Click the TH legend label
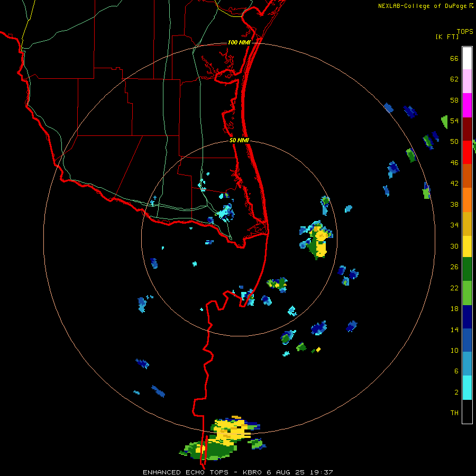 pos(454,413)
